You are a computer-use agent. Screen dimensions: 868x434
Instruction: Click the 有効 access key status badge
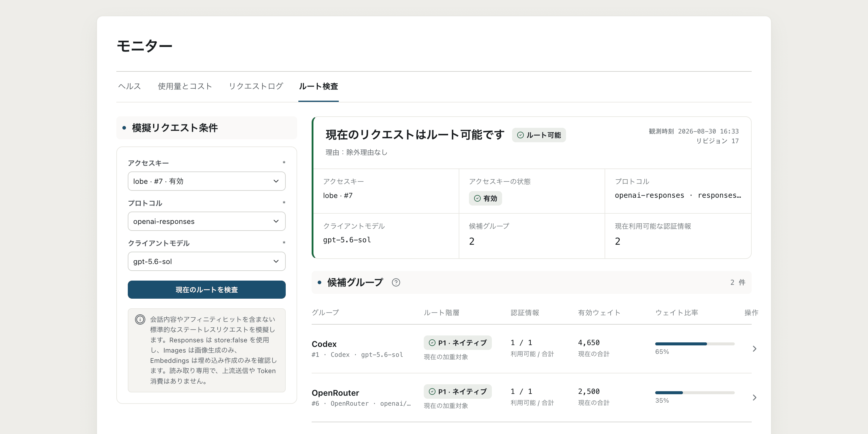pos(485,199)
